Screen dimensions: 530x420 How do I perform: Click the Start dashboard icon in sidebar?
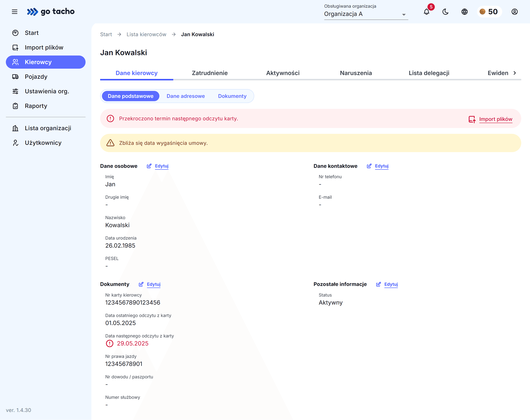click(15, 33)
